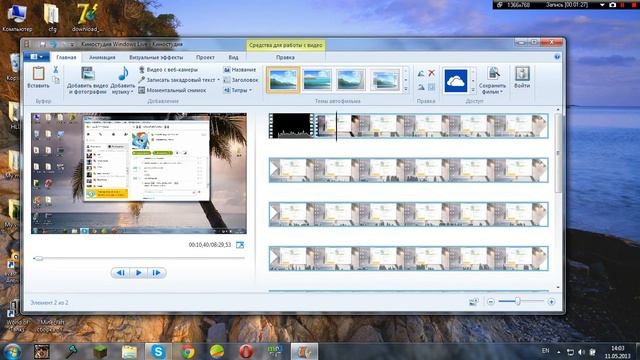
Task: Open the quick access toolbar customize arrow
Action: click(x=72, y=44)
